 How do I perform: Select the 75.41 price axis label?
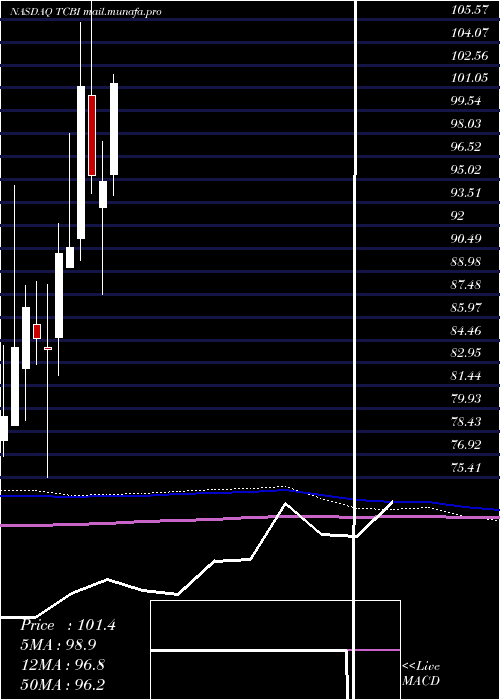(466, 468)
